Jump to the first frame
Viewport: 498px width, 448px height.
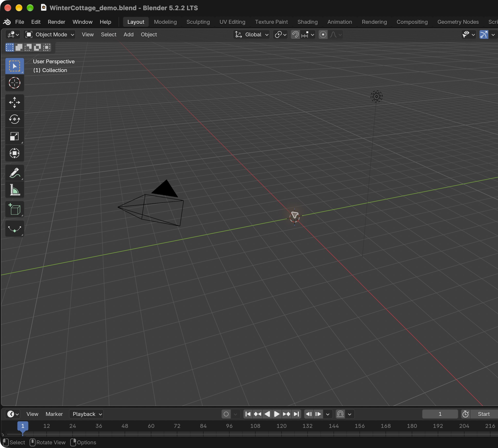coord(248,414)
